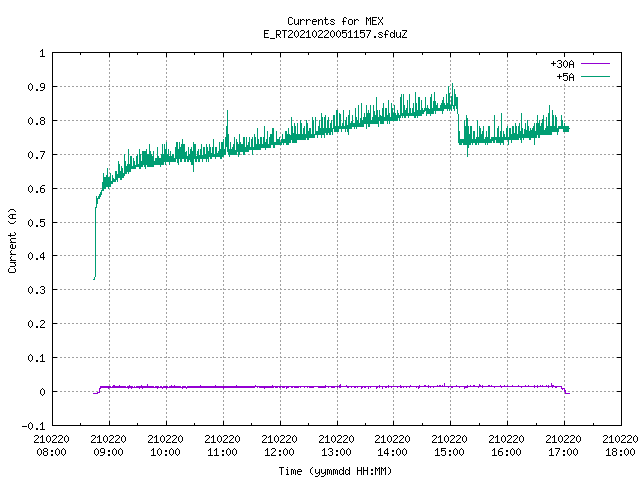Click the y-axis tick label -0.1
640x480 pixels.
(x=33, y=426)
